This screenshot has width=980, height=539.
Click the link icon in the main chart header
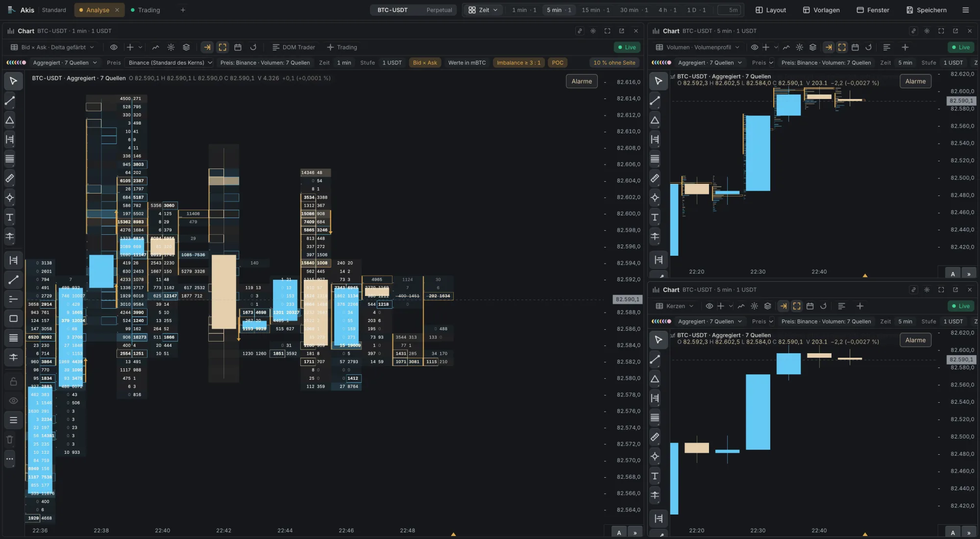(x=580, y=31)
